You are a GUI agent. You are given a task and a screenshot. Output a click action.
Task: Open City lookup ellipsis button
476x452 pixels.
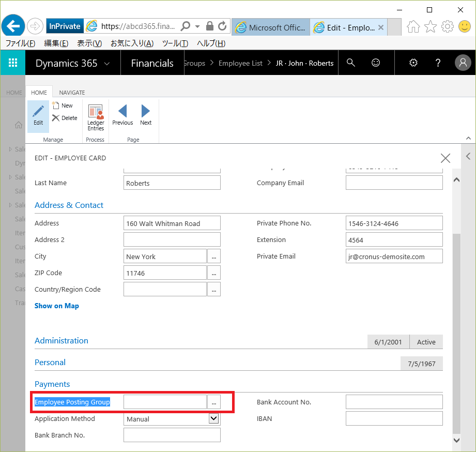[214, 256]
